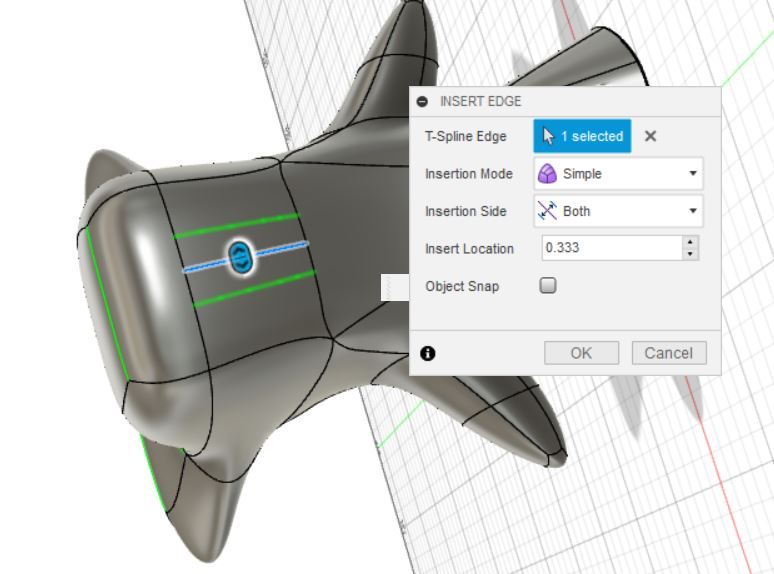This screenshot has width=774, height=574.
Task: Open the Insertion Mode dropdown
Action: click(x=618, y=174)
